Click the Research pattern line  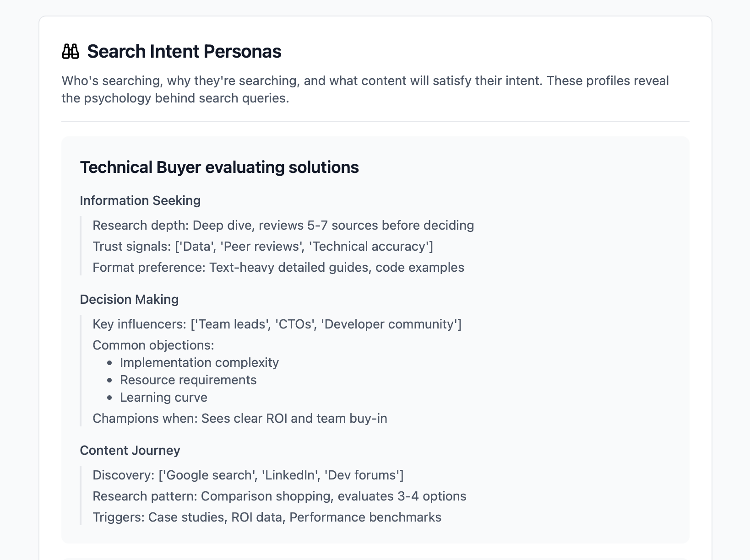point(279,496)
